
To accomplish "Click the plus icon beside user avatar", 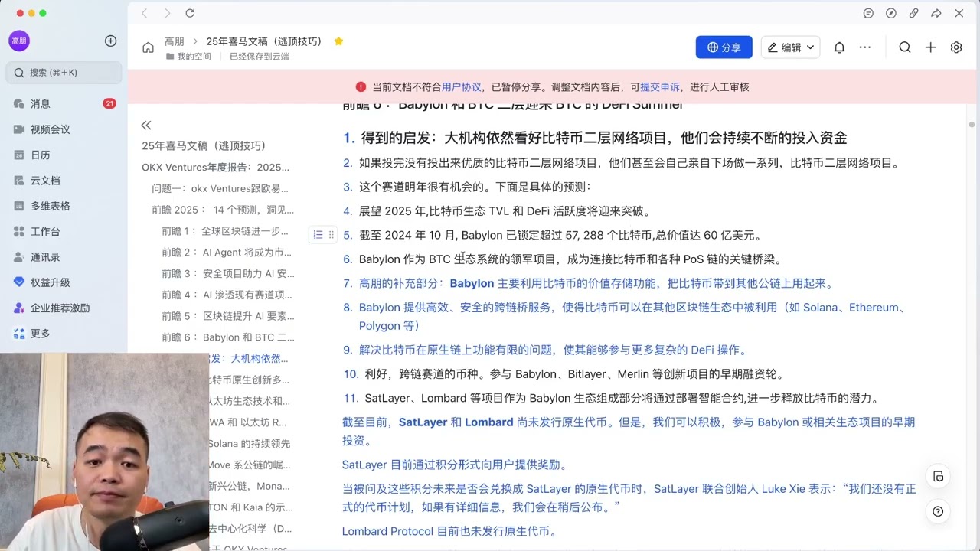I will 110,41.
